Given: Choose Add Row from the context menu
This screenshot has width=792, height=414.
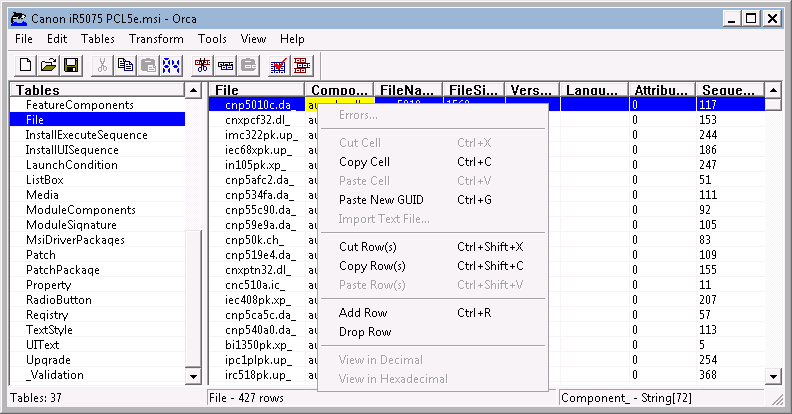Looking at the screenshot, I should pos(363,313).
